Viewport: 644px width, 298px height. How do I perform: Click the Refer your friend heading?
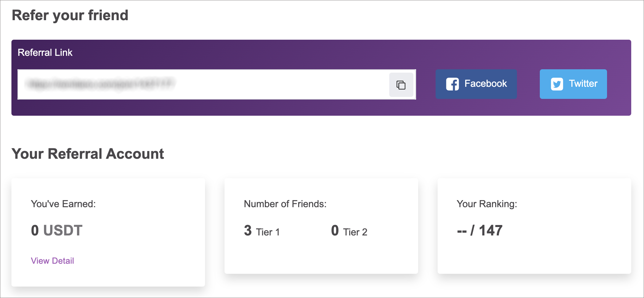point(70,15)
